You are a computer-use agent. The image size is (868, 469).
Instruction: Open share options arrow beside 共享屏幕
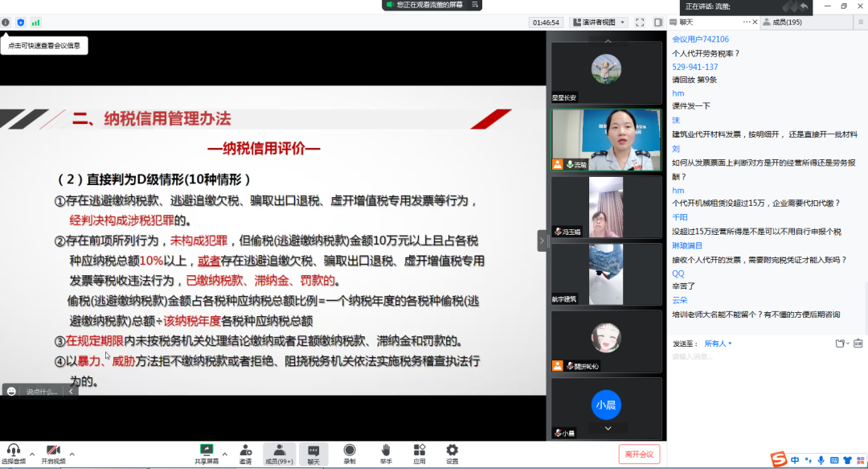[225, 454]
